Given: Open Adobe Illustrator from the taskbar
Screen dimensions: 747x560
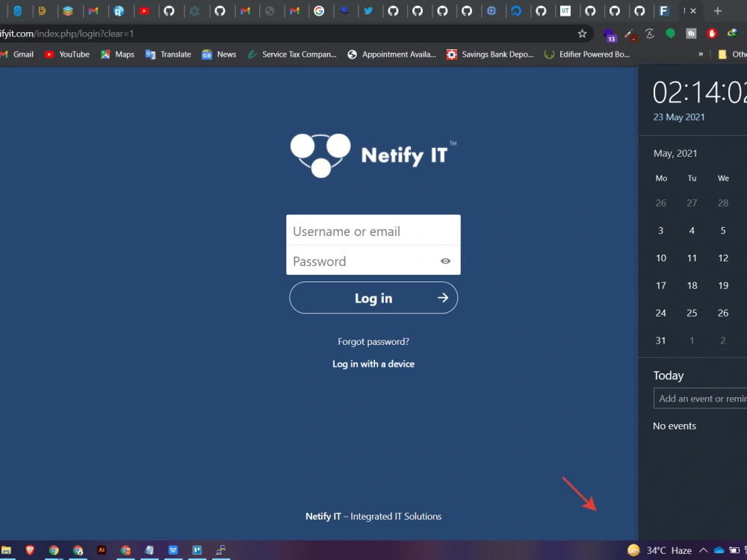Looking at the screenshot, I should click(x=102, y=550).
